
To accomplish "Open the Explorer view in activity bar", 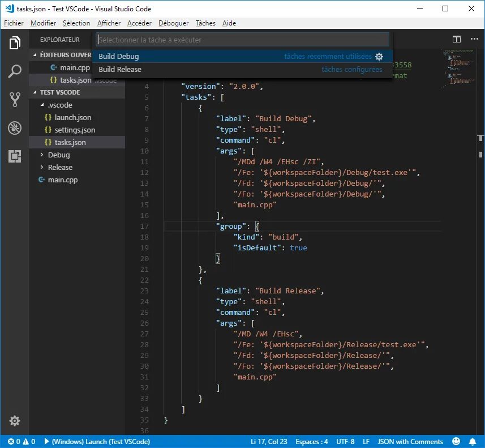I will [x=15, y=42].
